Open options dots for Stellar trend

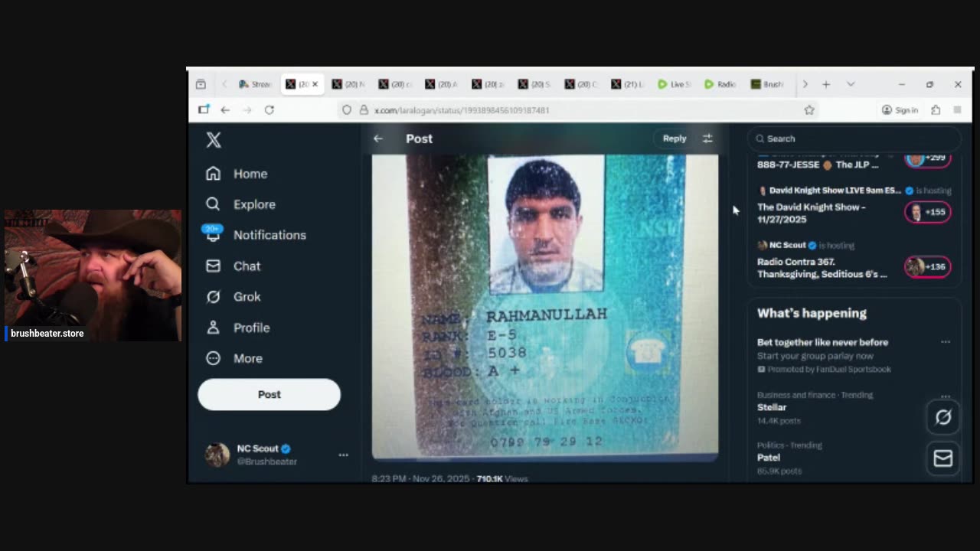[946, 396]
